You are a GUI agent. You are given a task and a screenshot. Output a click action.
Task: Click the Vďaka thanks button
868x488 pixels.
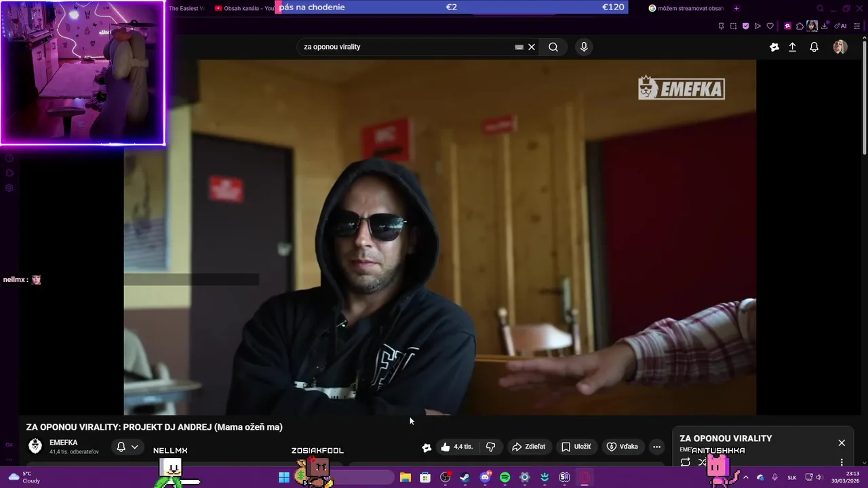pos(622,447)
